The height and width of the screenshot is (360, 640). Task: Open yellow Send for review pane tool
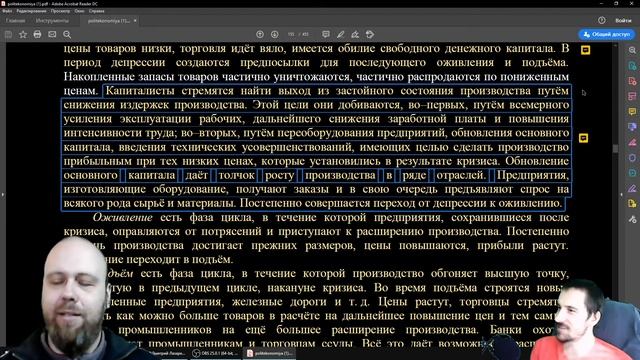[x=632, y=204]
